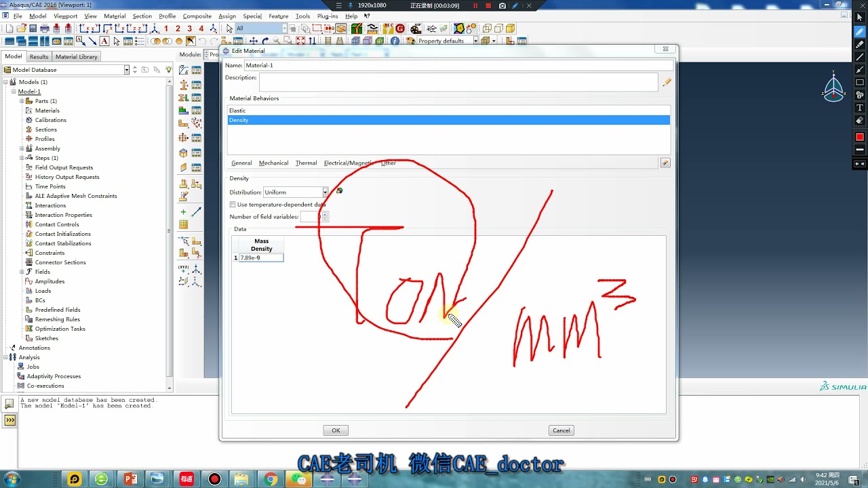
Task: Open the Thermal behaviors menu
Action: click(306, 163)
